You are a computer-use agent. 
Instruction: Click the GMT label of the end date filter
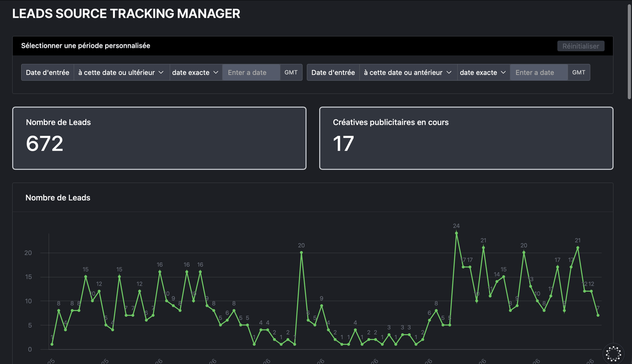coord(579,72)
